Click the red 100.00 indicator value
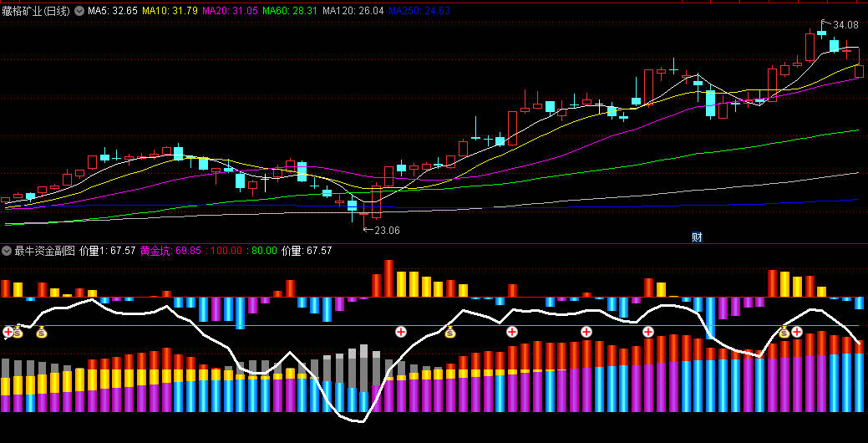This screenshot has width=868, height=443. [226, 251]
